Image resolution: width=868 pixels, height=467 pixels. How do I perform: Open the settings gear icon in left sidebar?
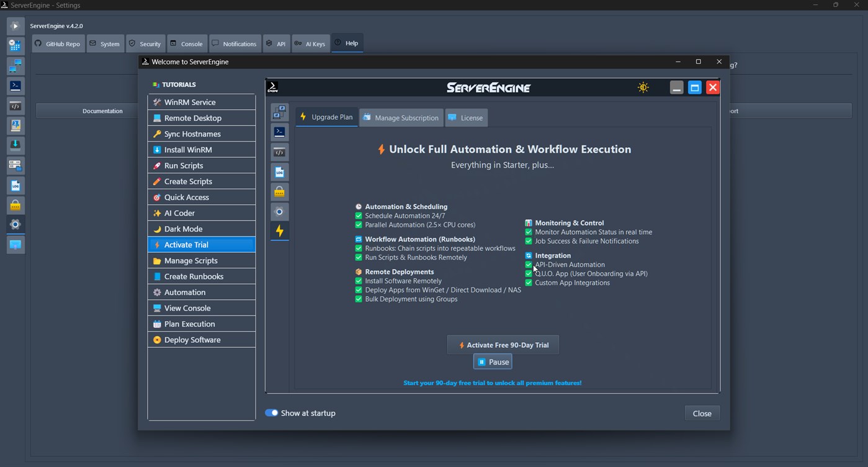tap(15, 224)
